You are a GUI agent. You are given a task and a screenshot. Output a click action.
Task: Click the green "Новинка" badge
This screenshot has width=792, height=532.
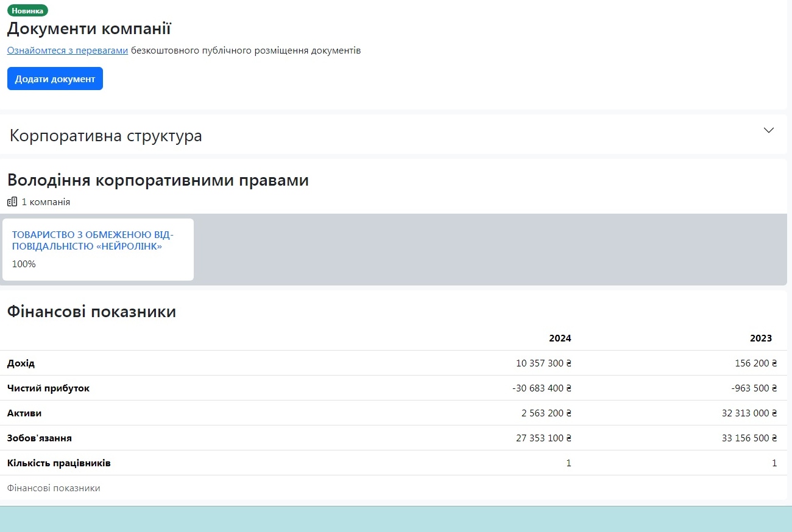pos(27,10)
